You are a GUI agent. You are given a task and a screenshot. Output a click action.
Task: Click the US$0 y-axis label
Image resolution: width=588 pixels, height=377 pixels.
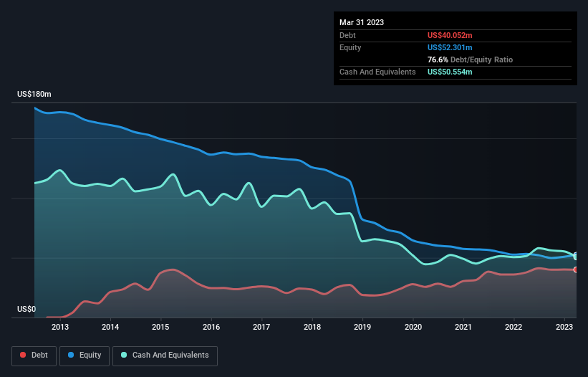(x=26, y=309)
